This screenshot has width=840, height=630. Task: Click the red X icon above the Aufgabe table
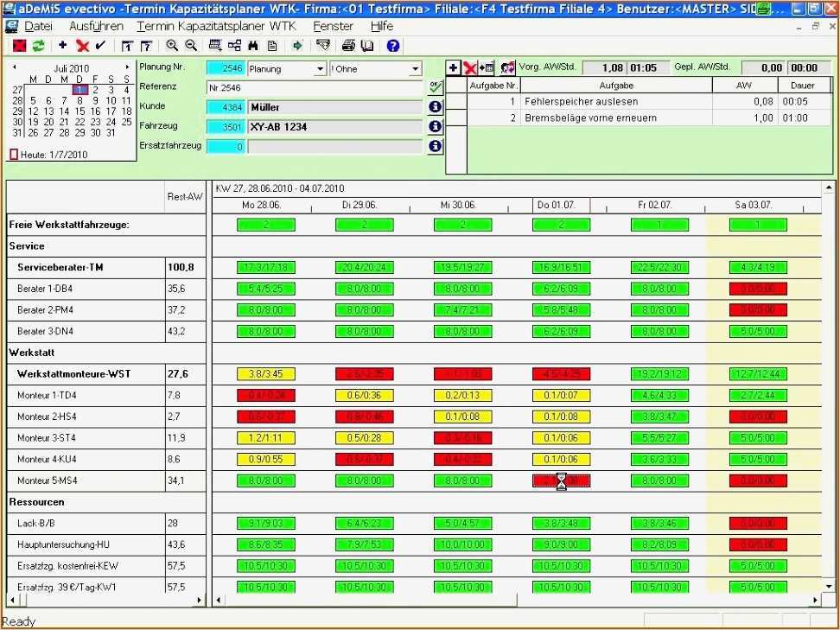coord(470,68)
